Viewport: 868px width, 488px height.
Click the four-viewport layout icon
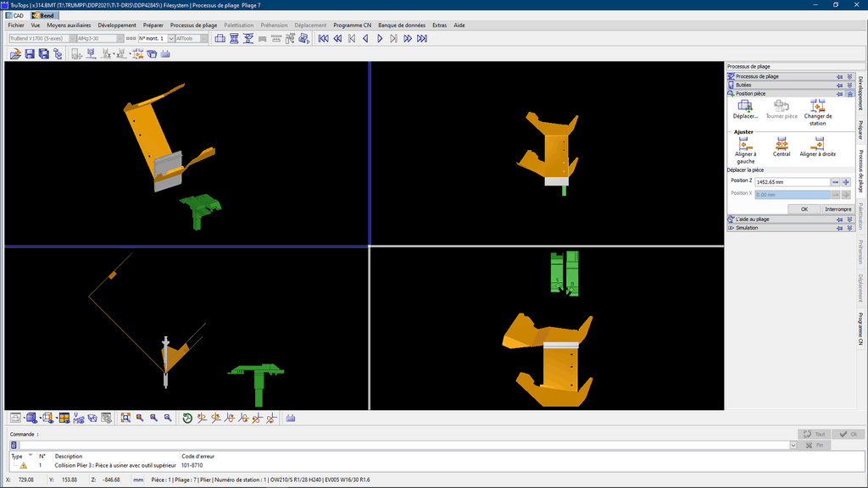64,419
